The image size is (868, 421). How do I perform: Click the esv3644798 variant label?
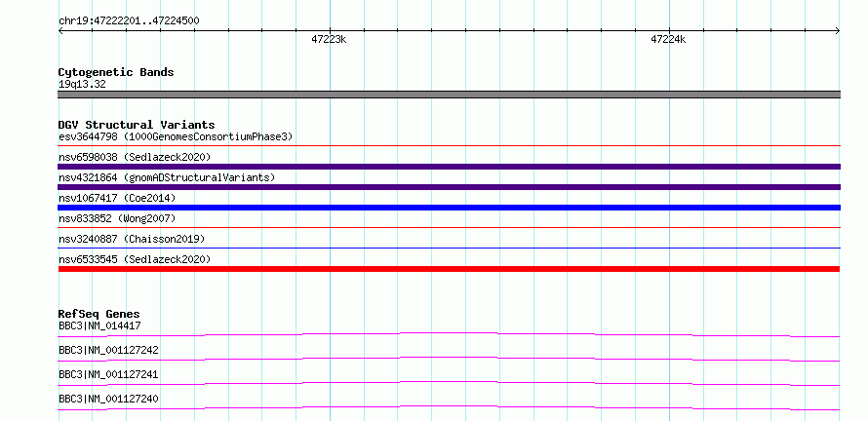click(x=176, y=136)
